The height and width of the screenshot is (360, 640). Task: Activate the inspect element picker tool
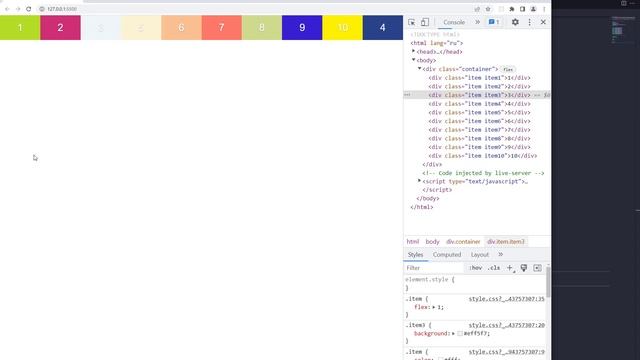point(411,22)
